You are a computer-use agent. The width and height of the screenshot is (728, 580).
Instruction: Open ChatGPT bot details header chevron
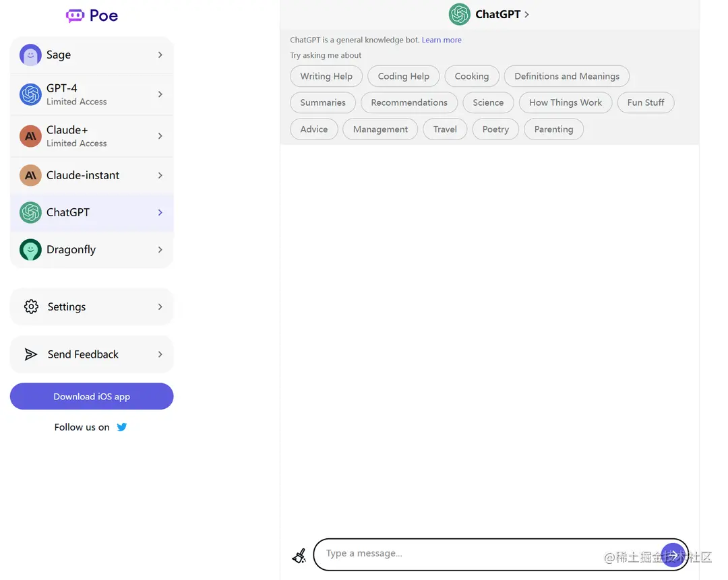(x=526, y=14)
